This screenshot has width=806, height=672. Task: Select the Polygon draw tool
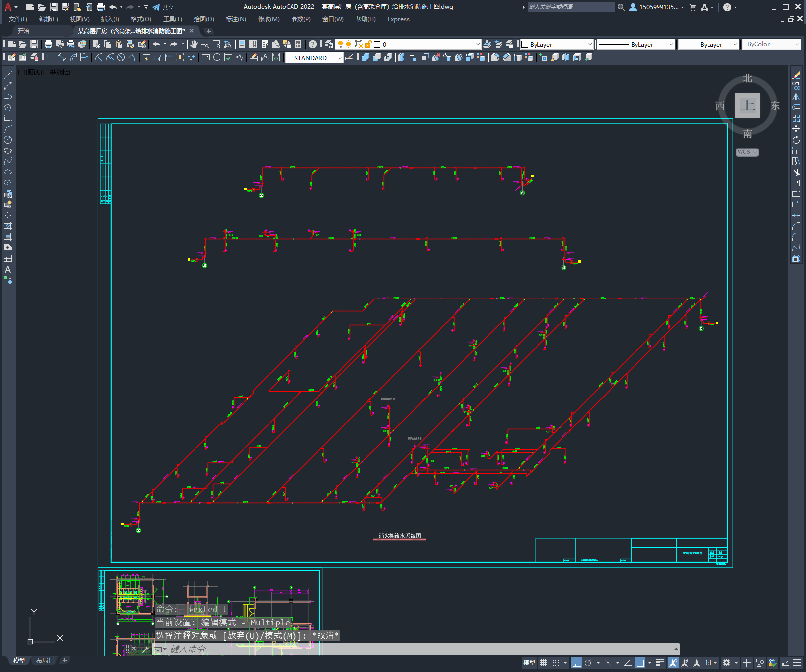8,107
